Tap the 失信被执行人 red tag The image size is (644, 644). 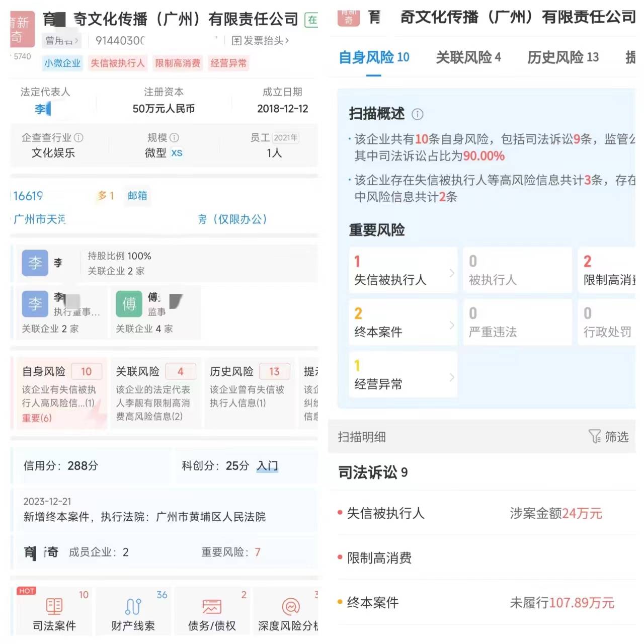[x=118, y=63]
